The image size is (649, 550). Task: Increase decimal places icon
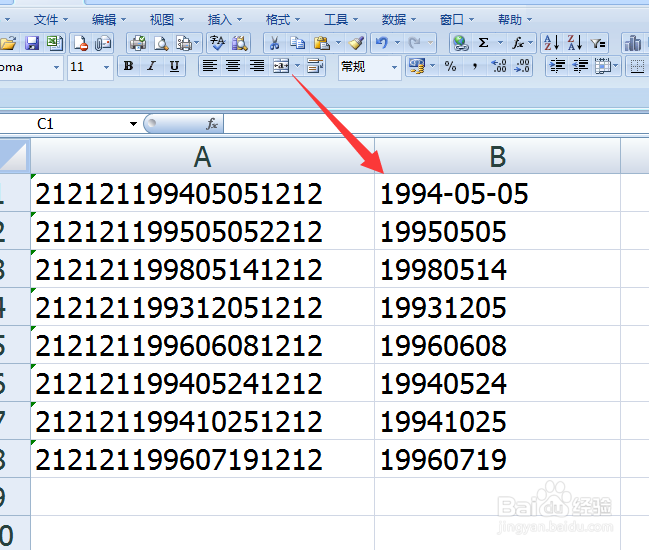498,66
